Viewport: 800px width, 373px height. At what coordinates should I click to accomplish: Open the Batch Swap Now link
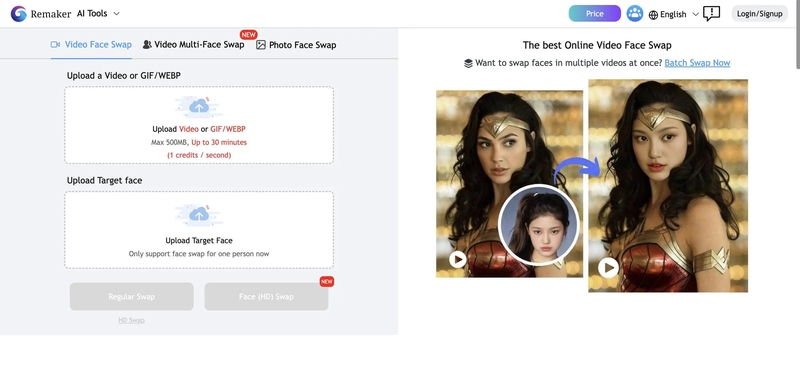697,63
